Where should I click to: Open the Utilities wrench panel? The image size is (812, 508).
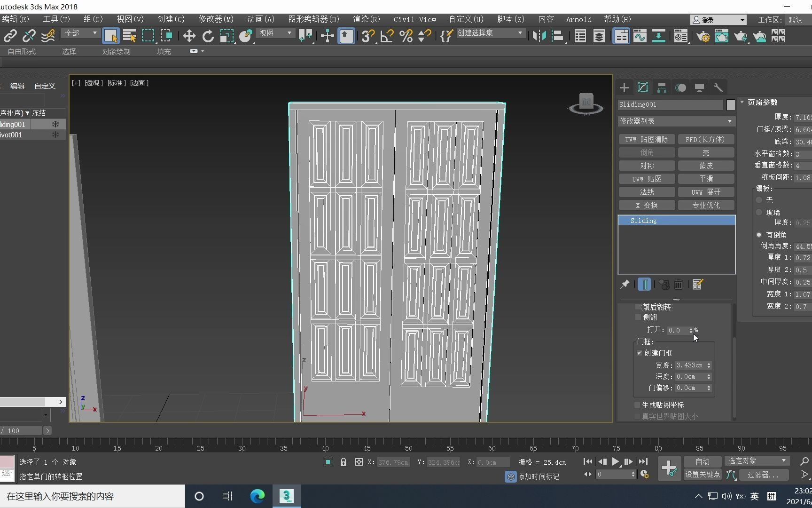(718, 87)
